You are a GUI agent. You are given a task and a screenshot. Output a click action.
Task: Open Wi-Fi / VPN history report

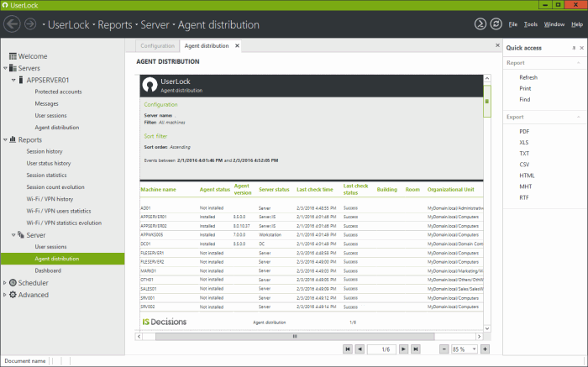point(50,199)
